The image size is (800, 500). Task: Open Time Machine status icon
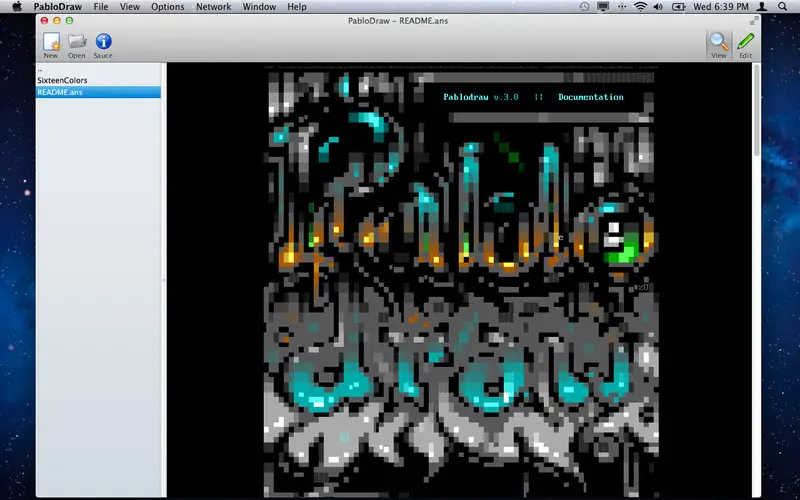[x=585, y=7]
